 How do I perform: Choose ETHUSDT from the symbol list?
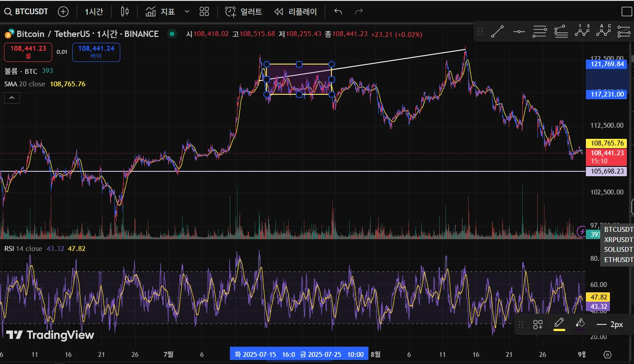(618, 260)
